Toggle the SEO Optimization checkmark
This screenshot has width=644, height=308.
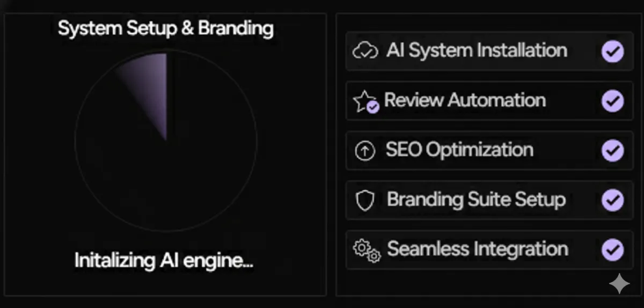(612, 151)
